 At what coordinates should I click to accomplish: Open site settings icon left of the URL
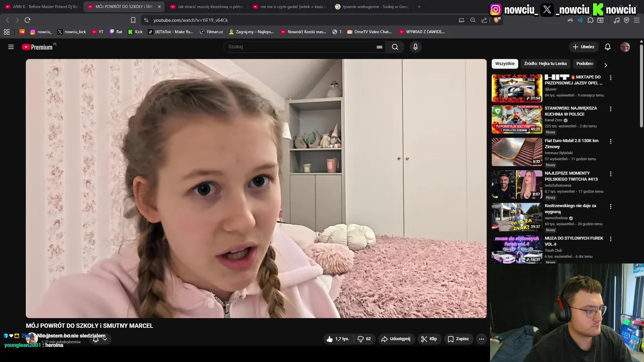click(x=146, y=20)
